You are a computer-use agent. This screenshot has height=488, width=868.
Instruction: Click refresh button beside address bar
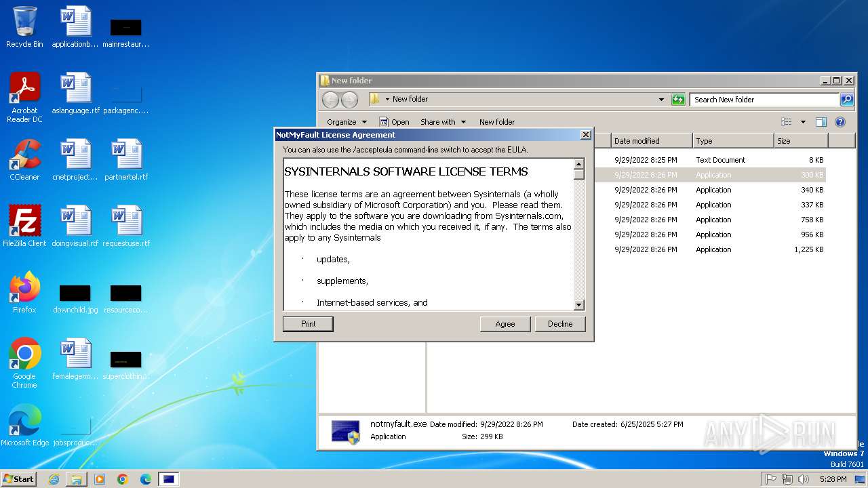[678, 100]
